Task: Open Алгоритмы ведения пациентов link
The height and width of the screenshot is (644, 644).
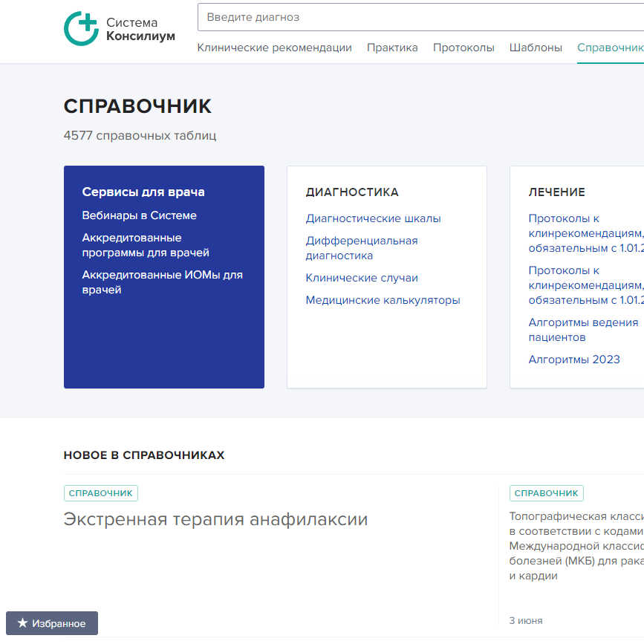Action: pos(583,330)
